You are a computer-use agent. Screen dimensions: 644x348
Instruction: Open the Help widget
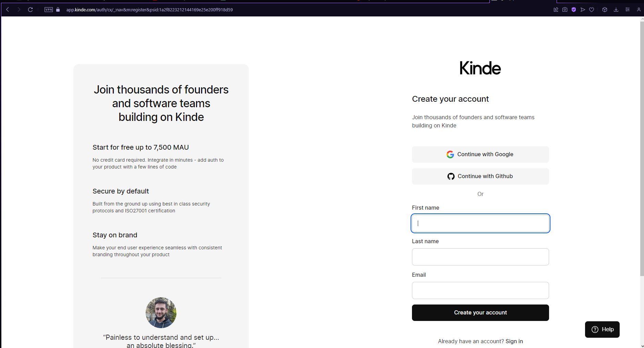click(x=602, y=329)
